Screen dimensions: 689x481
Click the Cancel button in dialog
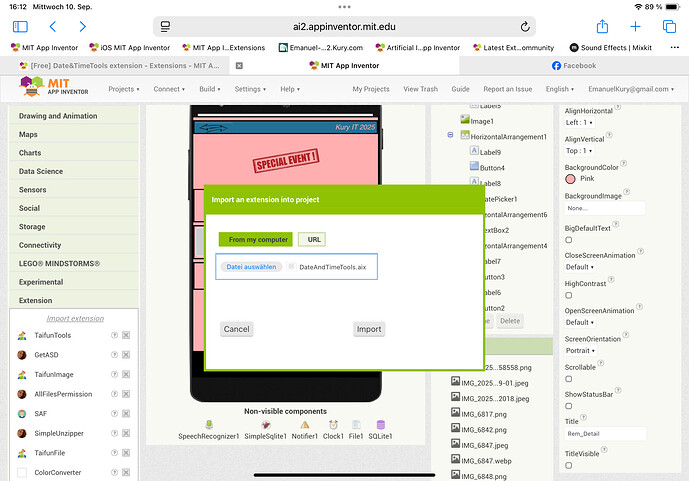tap(236, 329)
